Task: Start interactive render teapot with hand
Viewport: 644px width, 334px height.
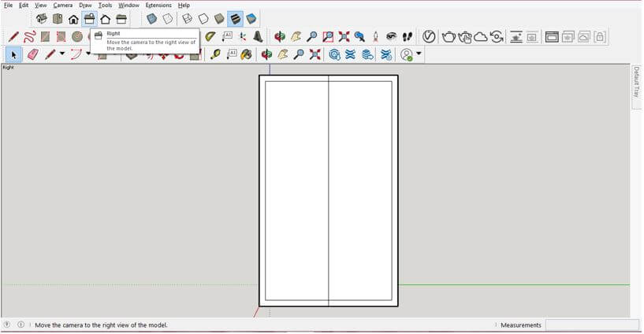Action: (465, 37)
